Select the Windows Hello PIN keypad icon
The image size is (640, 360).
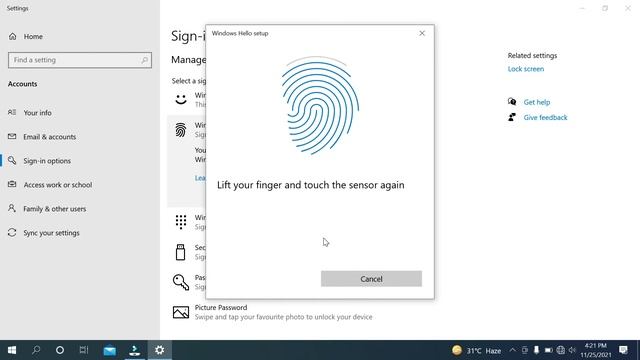pos(181,222)
